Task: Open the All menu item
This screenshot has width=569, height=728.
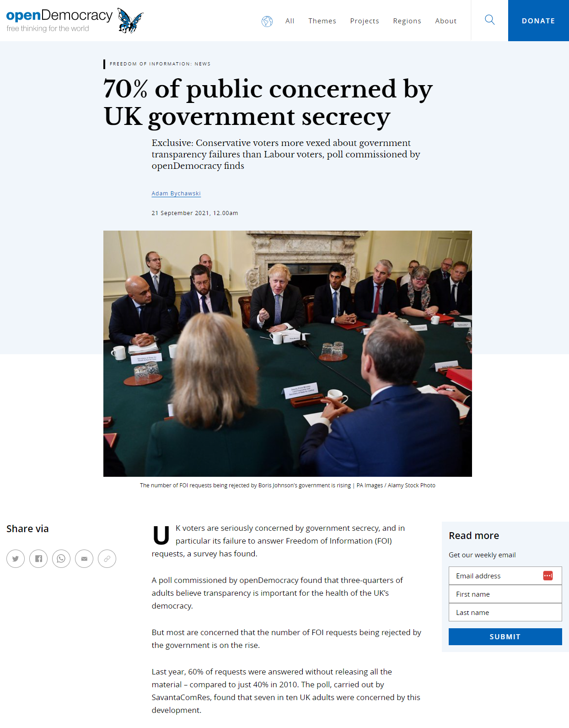Action: pos(290,21)
